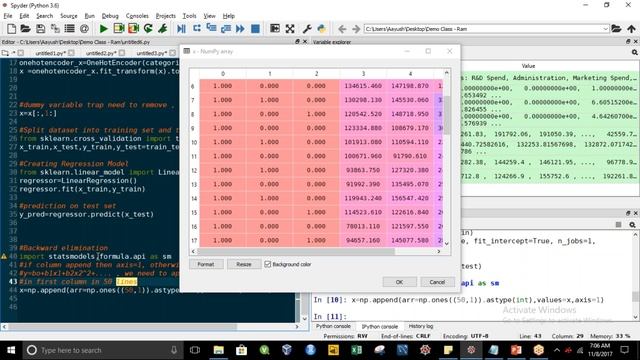Open File menu
This screenshot has width=640, height=360.
[8, 16]
